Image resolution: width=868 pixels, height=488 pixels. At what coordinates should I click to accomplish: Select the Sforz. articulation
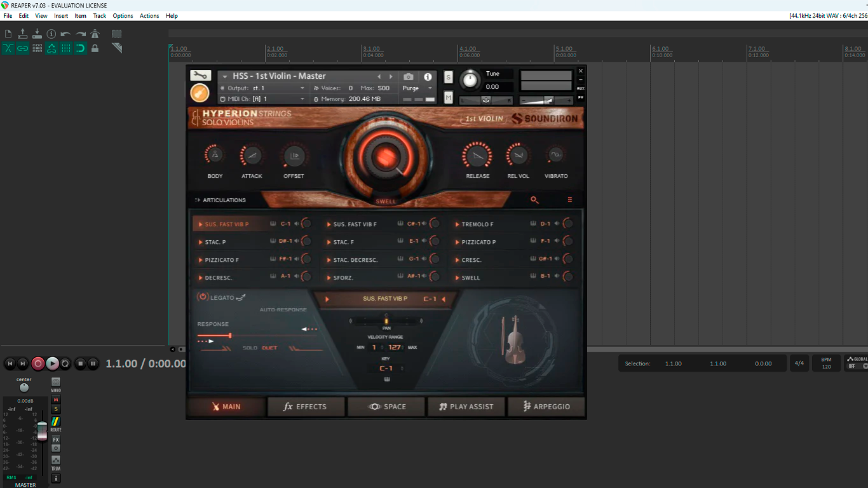343,278
